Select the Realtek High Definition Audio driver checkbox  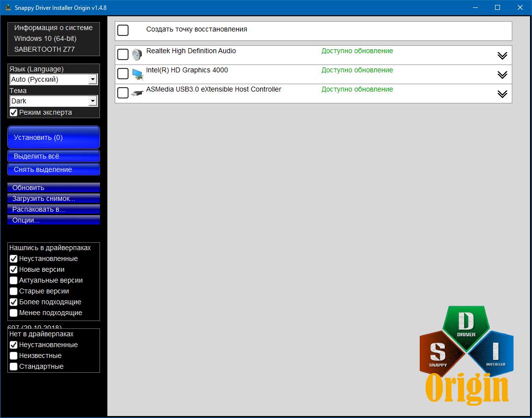click(123, 55)
